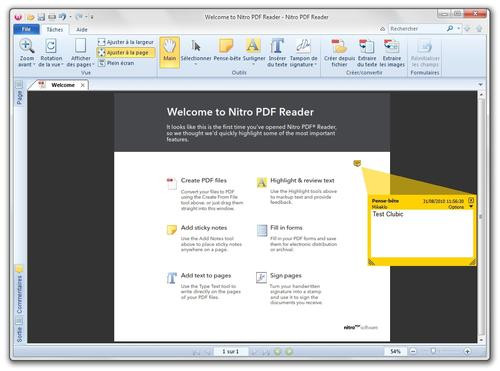Click the sticky note marker on page
Viewport: 500px width, 371px height.
(357, 163)
